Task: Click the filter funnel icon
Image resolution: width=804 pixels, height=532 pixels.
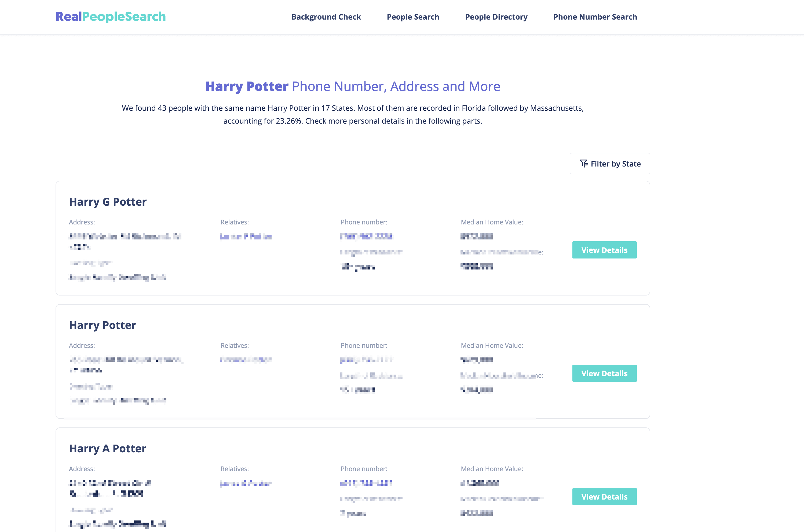Action: point(584,164)
